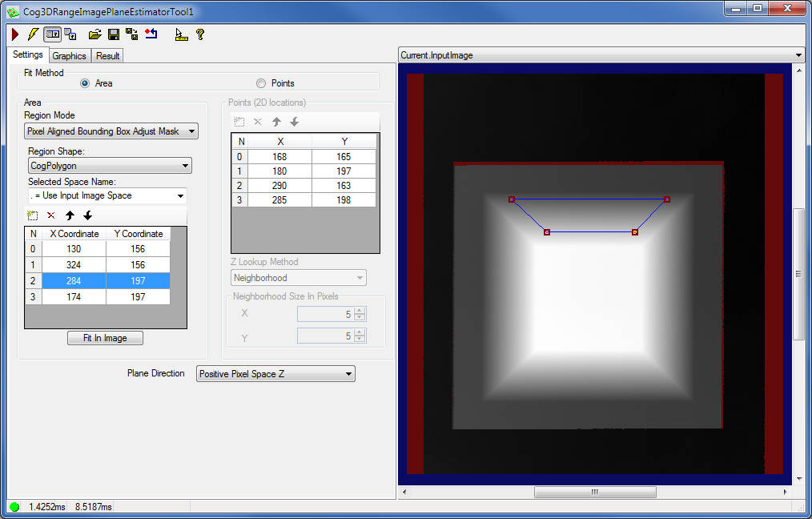Run the plane estimator tool

[14, 34]
